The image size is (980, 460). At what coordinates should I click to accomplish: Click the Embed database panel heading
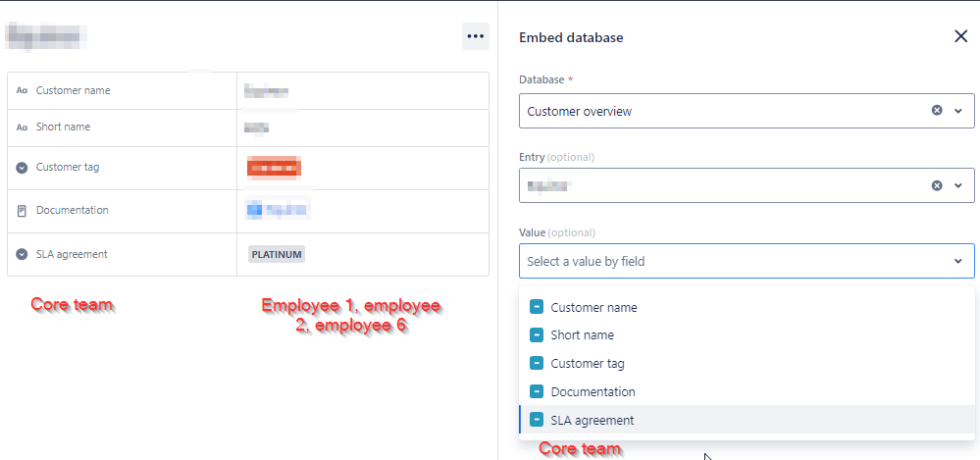pyautogui.click(x=571, y=37)
